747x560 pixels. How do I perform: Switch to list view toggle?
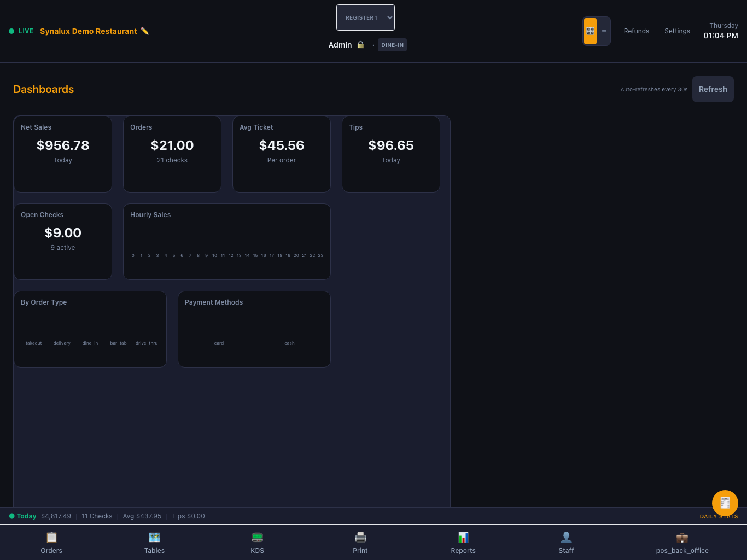[604, 31]
